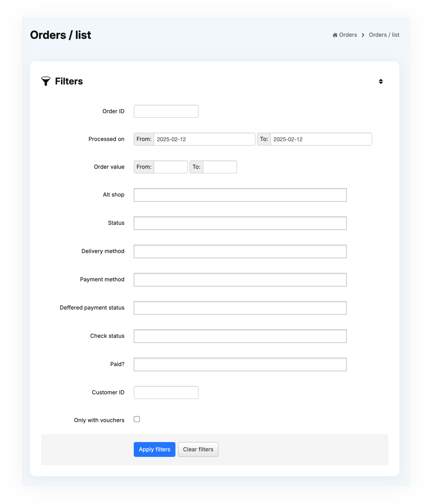Open the Check status dropdown

[240, 336]
